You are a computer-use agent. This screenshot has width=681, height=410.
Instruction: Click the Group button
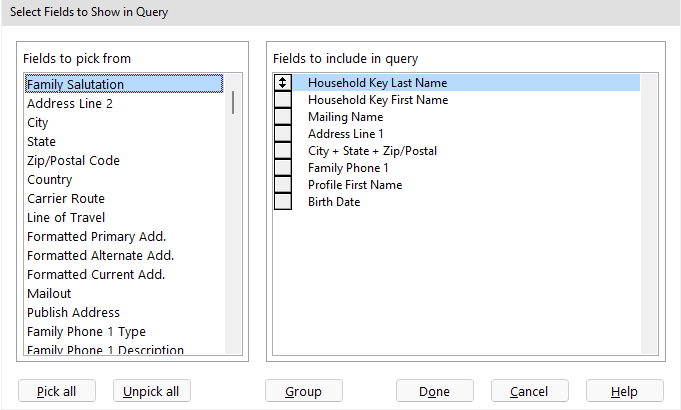pyautogui.click(x=305, y=391)
